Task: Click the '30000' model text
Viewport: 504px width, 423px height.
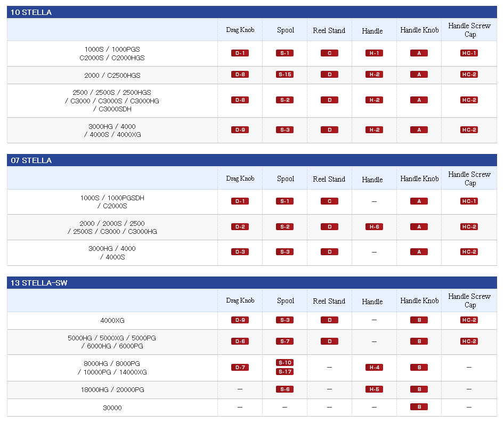Action: [112, 408]
